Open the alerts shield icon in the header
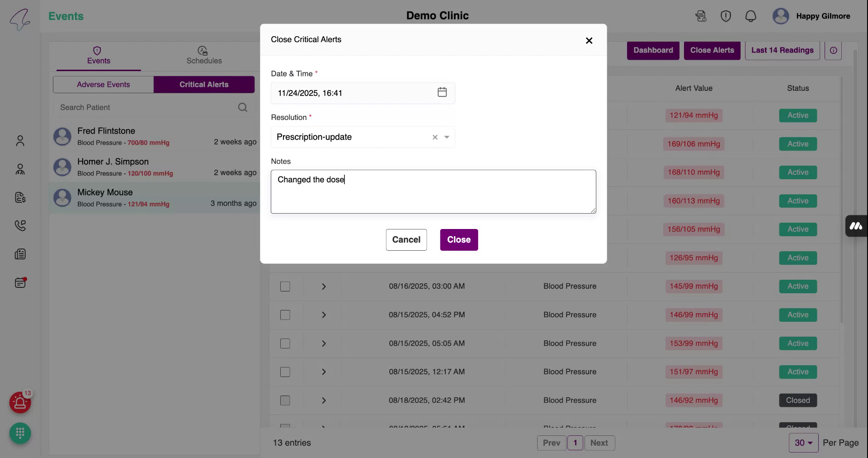868x458 pixels. 726,16
